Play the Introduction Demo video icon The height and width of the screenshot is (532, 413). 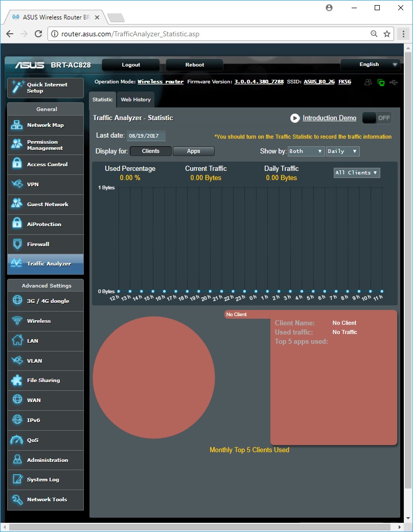(295, 118)
